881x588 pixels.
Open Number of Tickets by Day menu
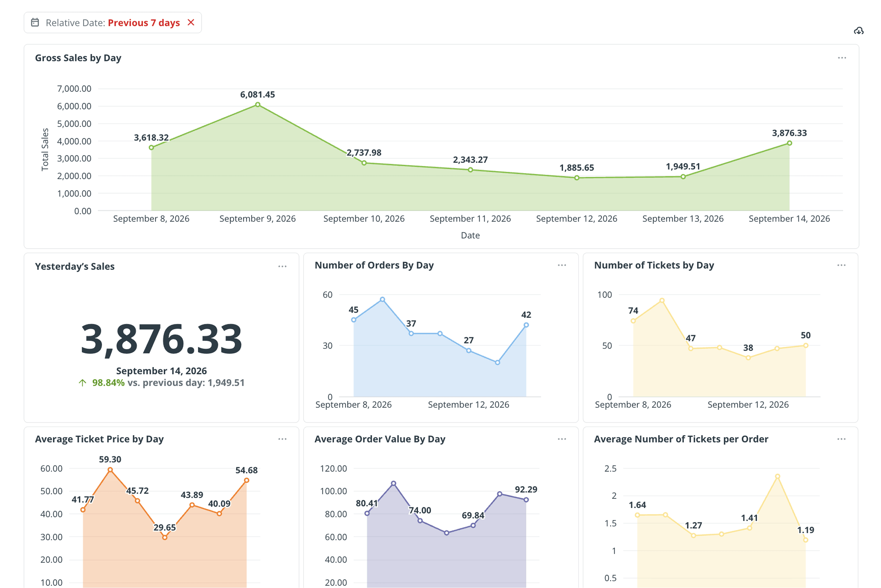point(841,265)
